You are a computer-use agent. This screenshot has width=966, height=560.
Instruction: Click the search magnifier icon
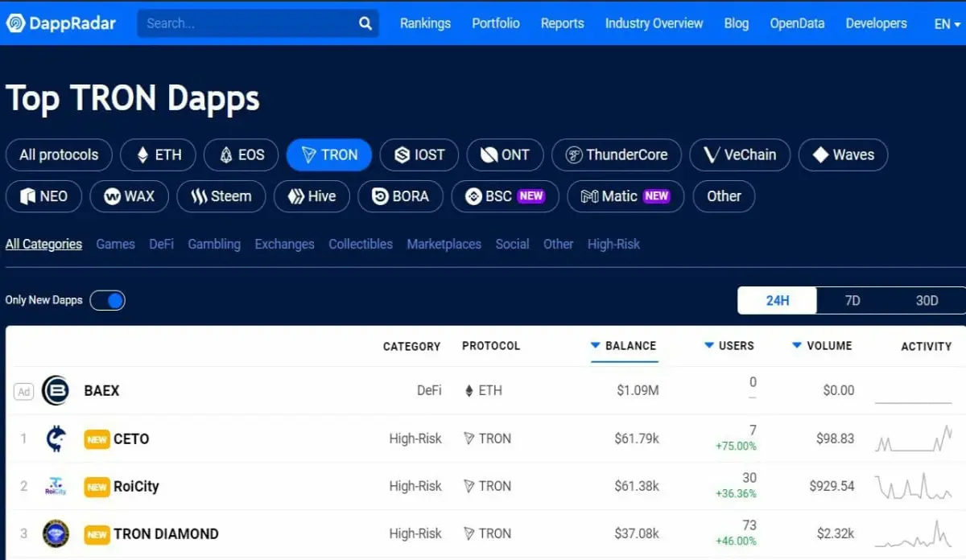(x=365, y=23)
